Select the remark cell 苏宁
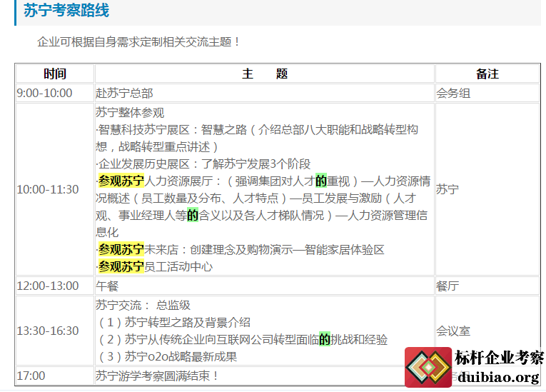This screenshot has height=392, width=546. 487,189
